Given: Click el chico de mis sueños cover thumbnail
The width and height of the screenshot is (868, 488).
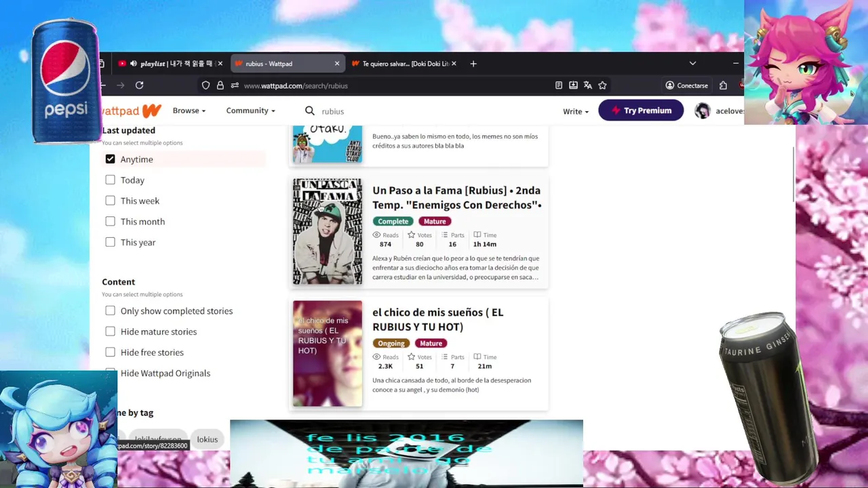Looking at the screenshot, I should [328, 354].
